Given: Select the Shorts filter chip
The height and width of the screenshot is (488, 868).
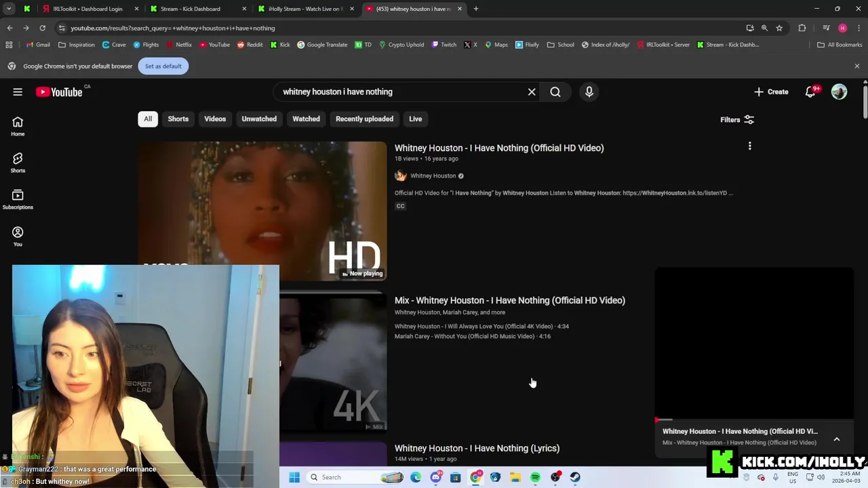Looking at the screenshot, I should click(178, 119).
